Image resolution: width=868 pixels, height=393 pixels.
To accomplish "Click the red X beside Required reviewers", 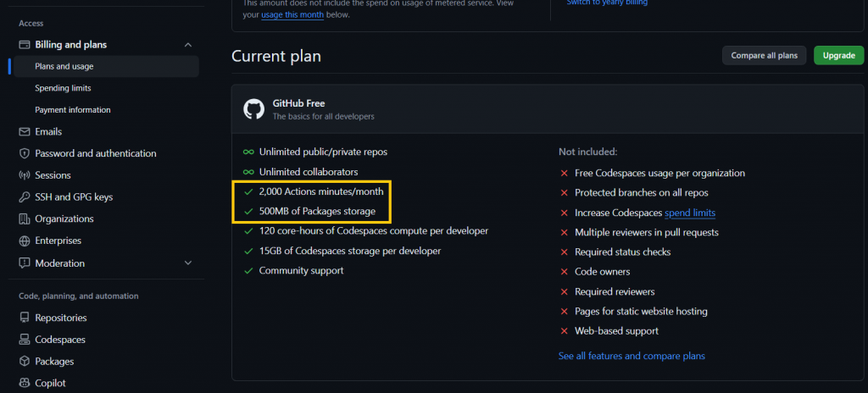I will click(564, 291).
